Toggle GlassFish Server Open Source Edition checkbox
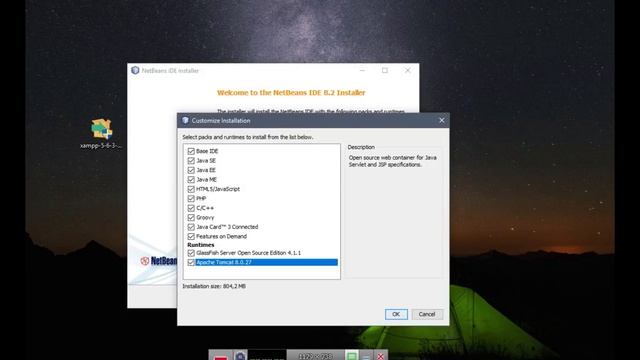 coord(191,253)
